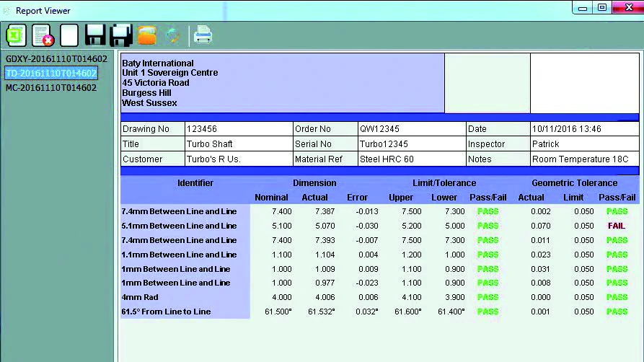Select the 4mm Rad row
The width and height of the screenshot is (644, 362).
[x=380, y=298]
